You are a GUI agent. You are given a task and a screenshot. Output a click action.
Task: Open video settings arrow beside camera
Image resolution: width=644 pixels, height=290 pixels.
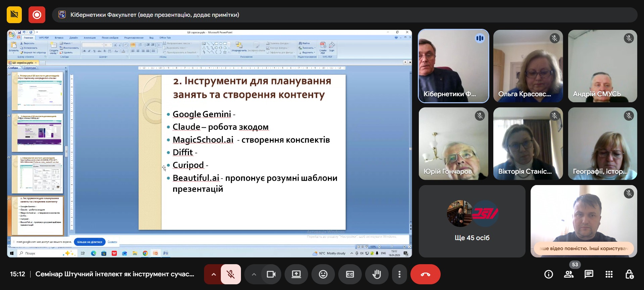(254, 274)
